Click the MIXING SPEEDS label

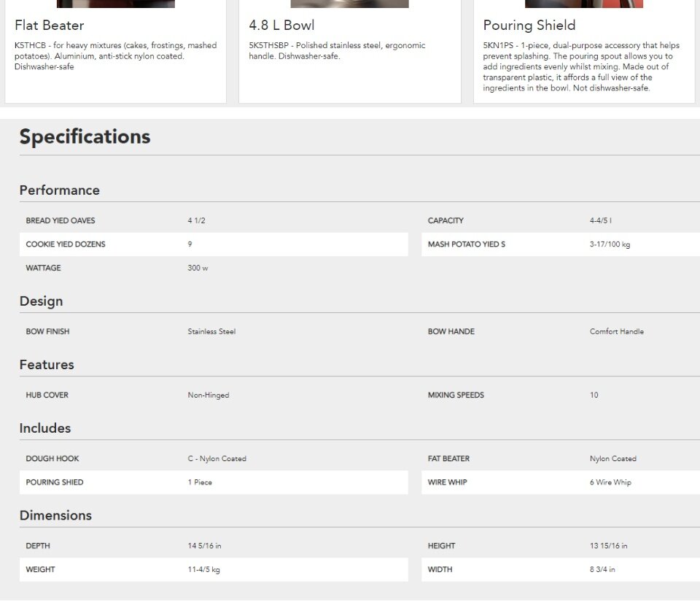(x=456, y=395)
